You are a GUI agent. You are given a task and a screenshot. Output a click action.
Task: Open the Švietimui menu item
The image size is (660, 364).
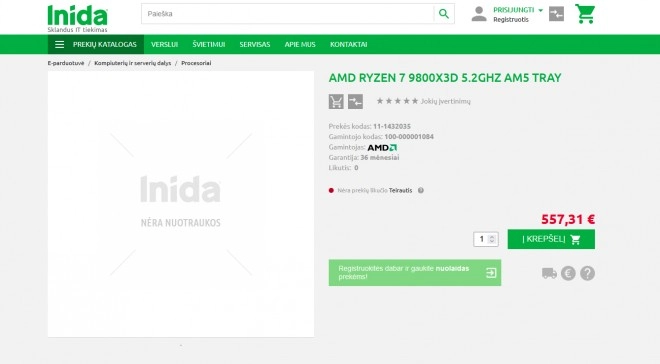(x=209, y=44)
